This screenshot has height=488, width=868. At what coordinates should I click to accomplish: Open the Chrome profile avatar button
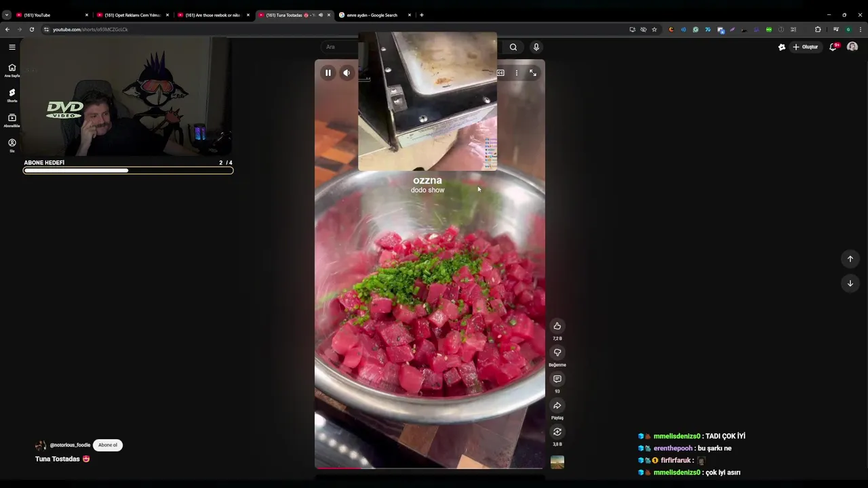click(x=848, y=29)
